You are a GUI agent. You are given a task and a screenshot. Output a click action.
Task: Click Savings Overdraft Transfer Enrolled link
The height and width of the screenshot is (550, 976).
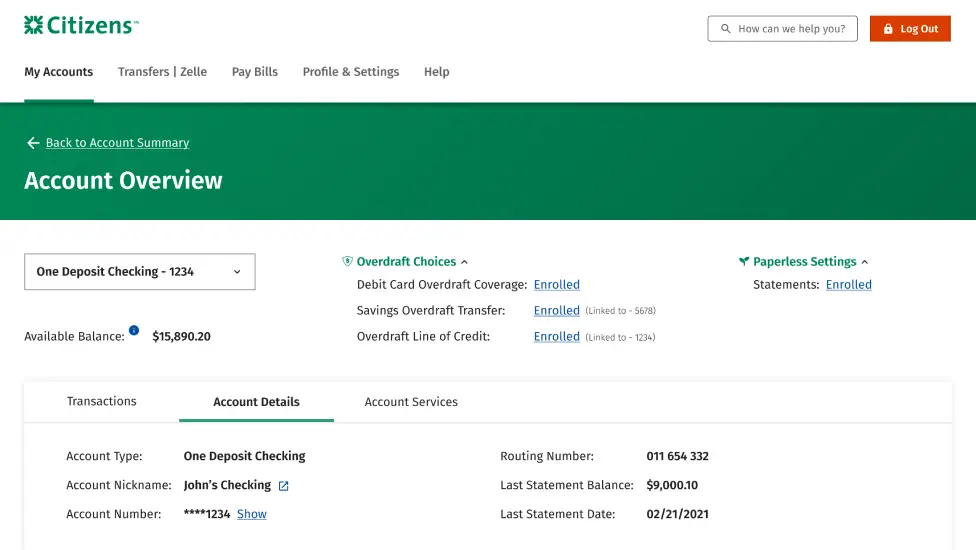(556, 310)
